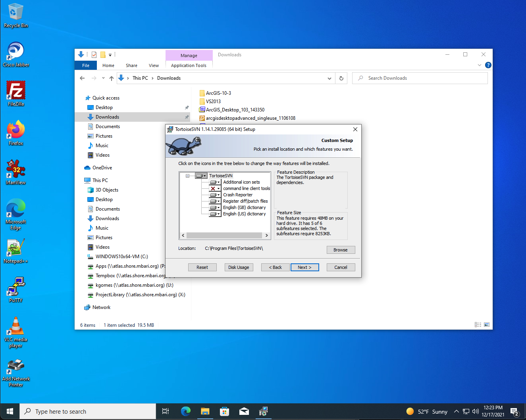Viewport: 526px width, 420px height.
Task: Open the Application Tools tab
Action: [189, 65]
